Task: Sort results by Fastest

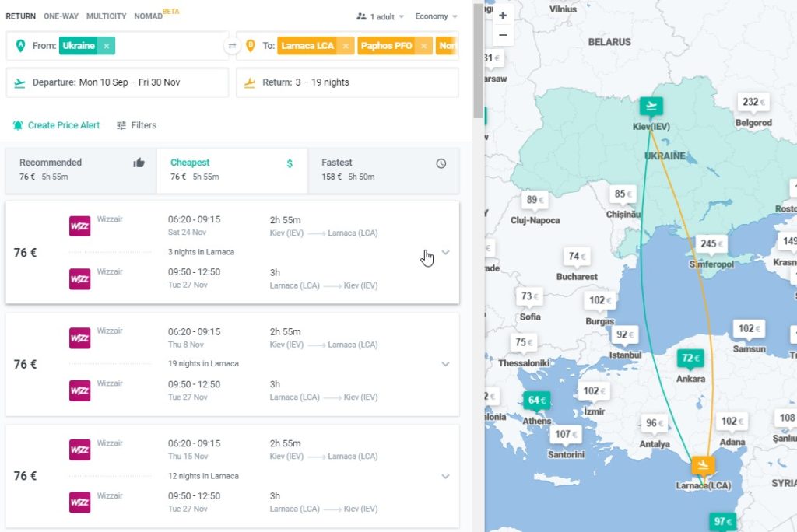Action: 383,171
